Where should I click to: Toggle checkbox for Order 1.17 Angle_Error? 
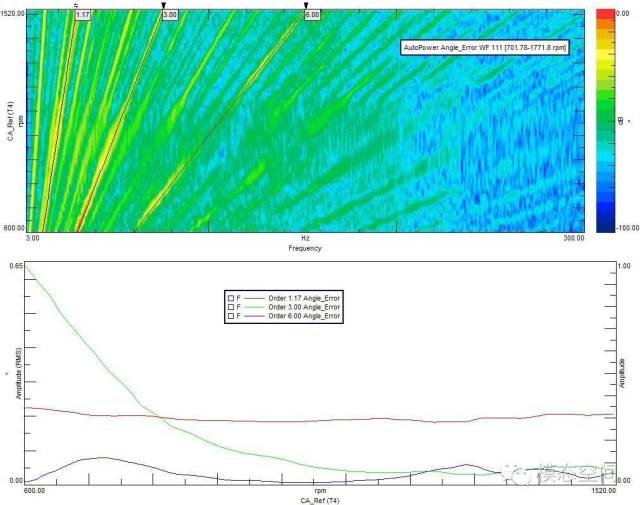click(x=231, y=297)
